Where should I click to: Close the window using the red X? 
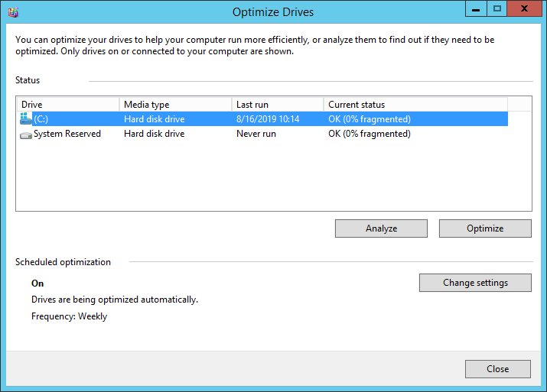tap(526, 9)
